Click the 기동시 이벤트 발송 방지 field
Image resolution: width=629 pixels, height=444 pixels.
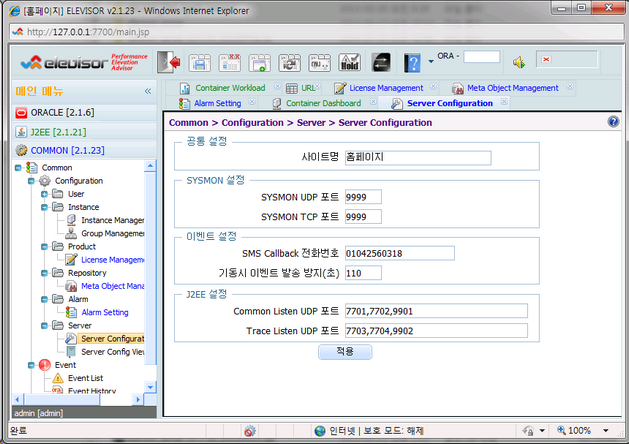(363, 273)
